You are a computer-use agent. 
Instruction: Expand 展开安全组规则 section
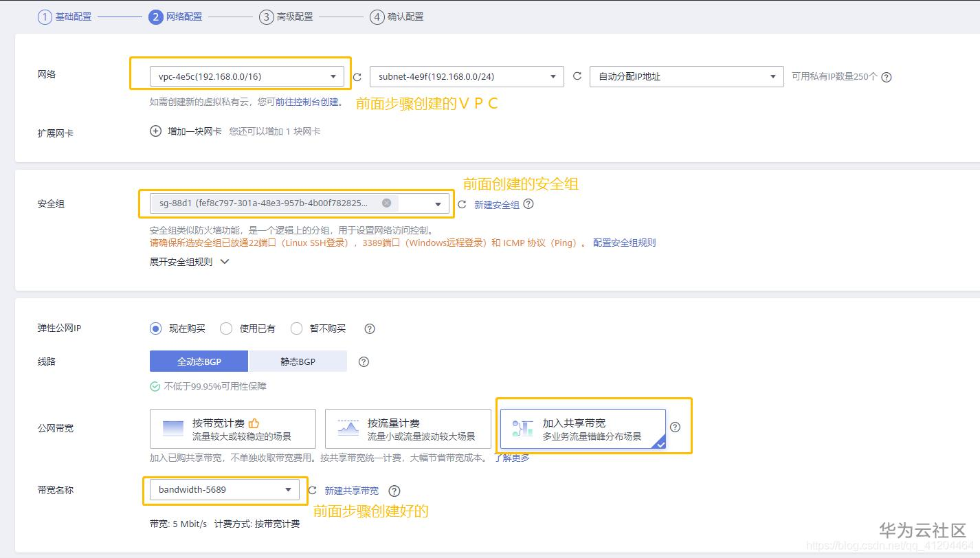click(190, 262)
